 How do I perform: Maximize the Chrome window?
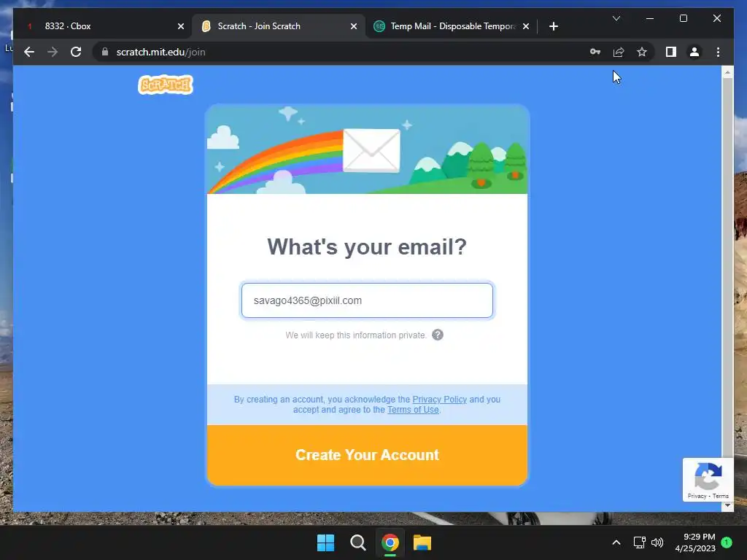coord(683,18)
